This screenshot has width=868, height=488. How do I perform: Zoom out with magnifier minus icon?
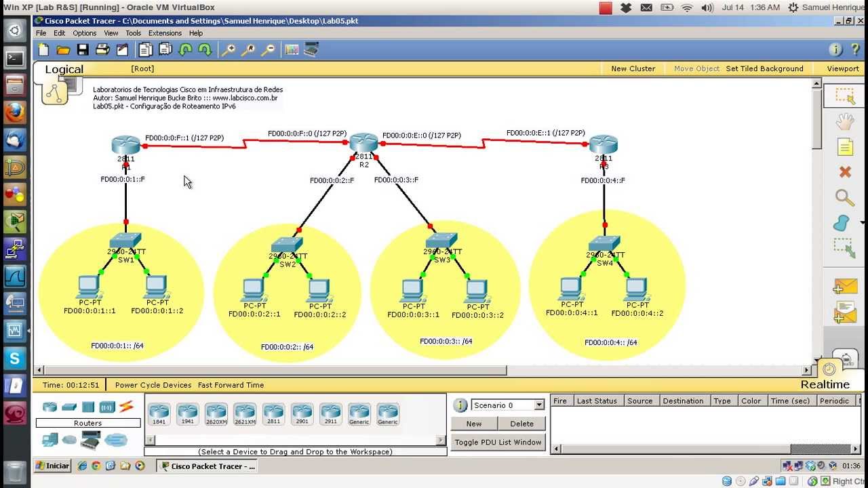(x=269, y=49)
